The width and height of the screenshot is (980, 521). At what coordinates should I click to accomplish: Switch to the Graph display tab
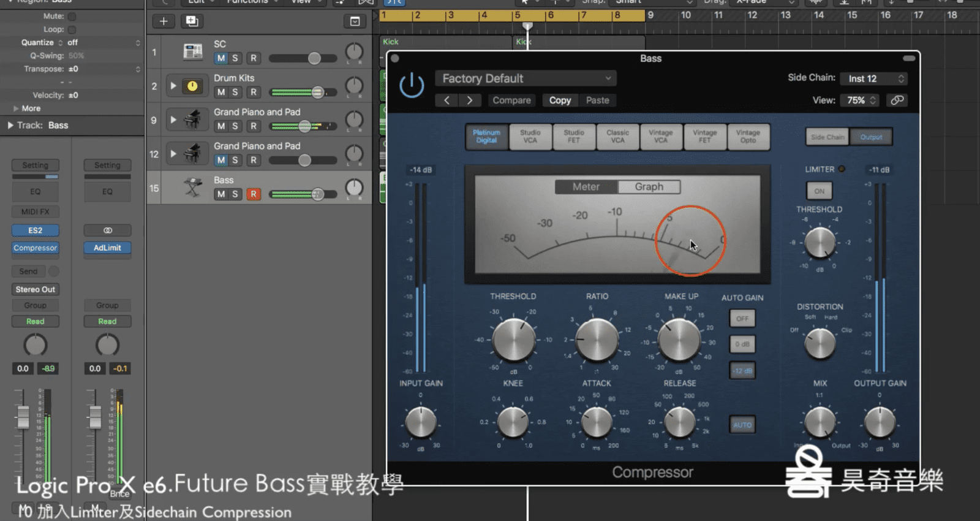(649, 187)
